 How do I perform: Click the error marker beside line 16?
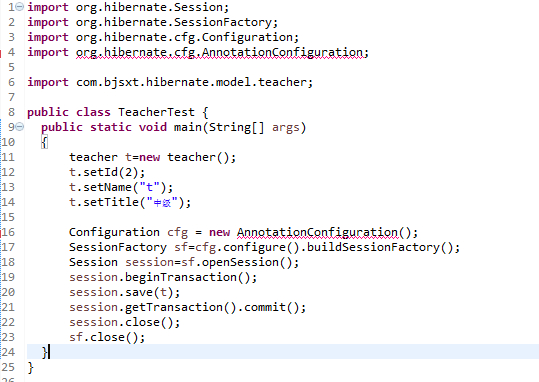point(1,233)
